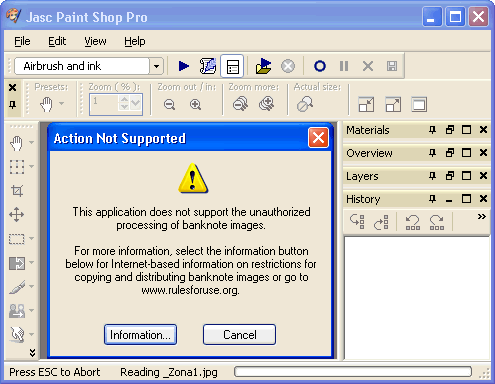Click the Information... button
This screenshot has width=495, height=384.
pyautogui.click(x=140, y=335)
